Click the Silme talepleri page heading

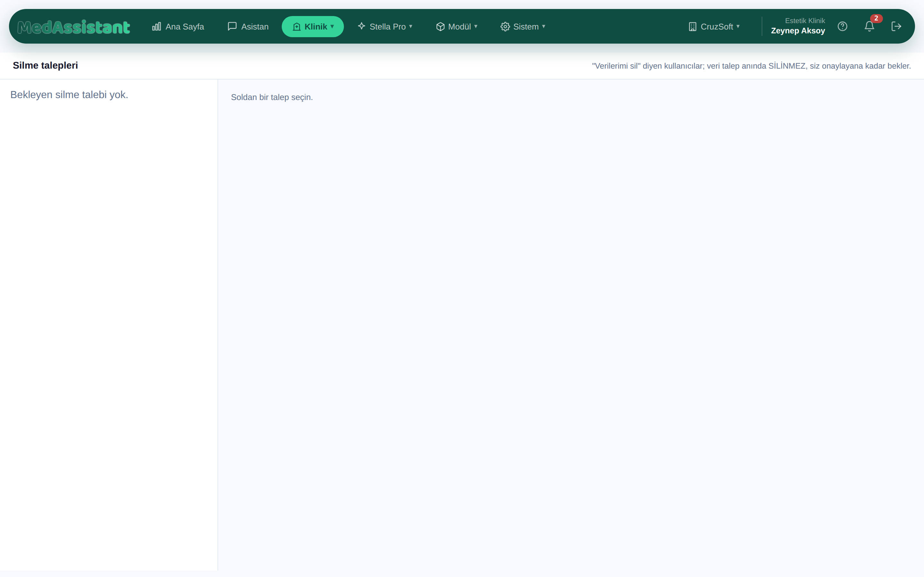[46, 66]
